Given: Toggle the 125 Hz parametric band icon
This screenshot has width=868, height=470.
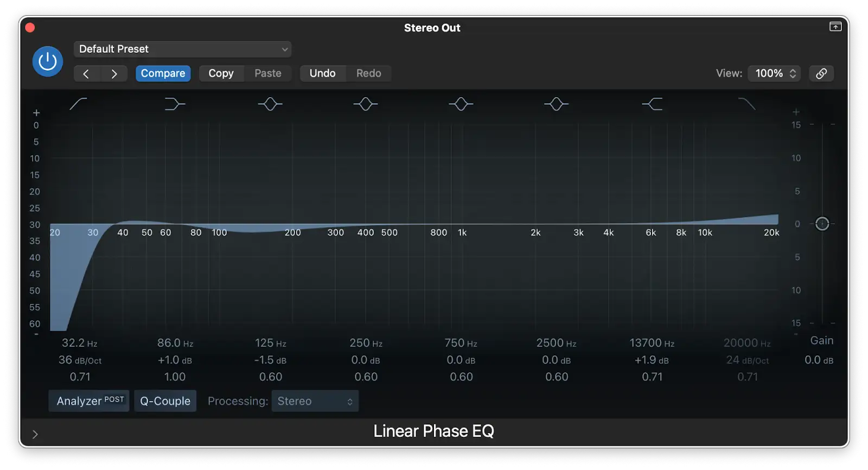Looking at the screenshot, I should click(270, 104).
